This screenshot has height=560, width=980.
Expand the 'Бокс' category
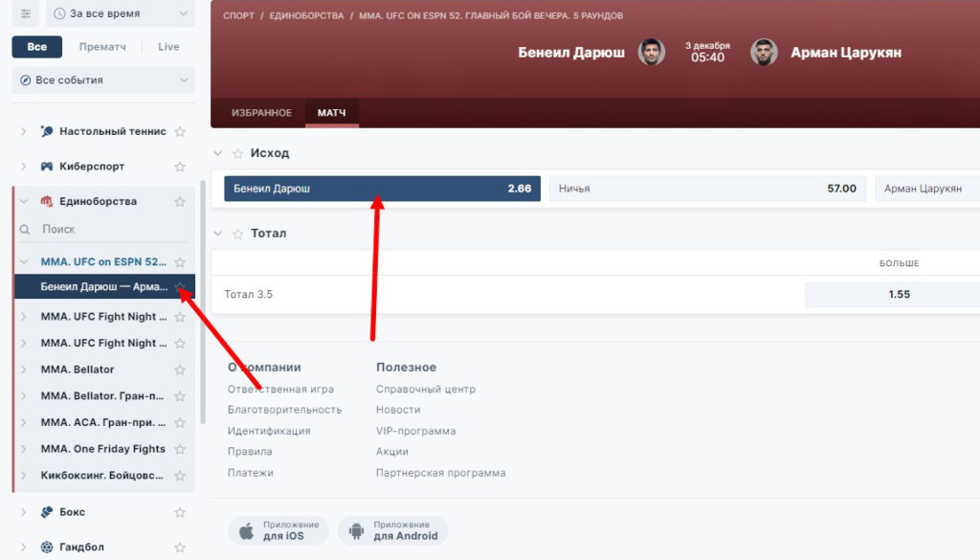(23, 512)
